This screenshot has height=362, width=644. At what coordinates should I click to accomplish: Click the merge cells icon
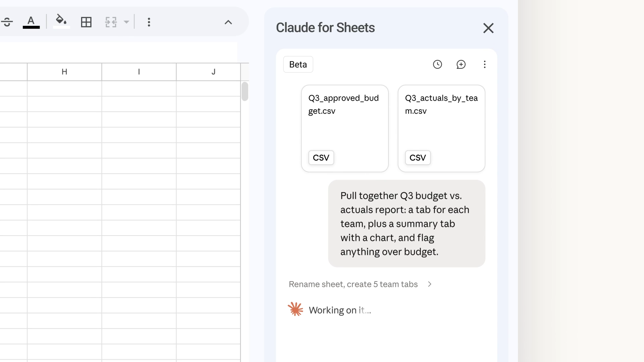111,22
